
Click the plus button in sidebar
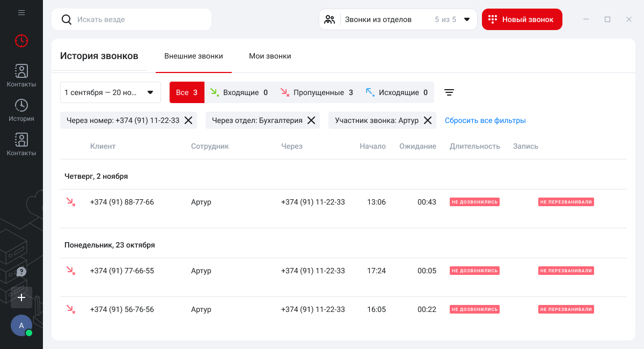(x=21, y=297)
